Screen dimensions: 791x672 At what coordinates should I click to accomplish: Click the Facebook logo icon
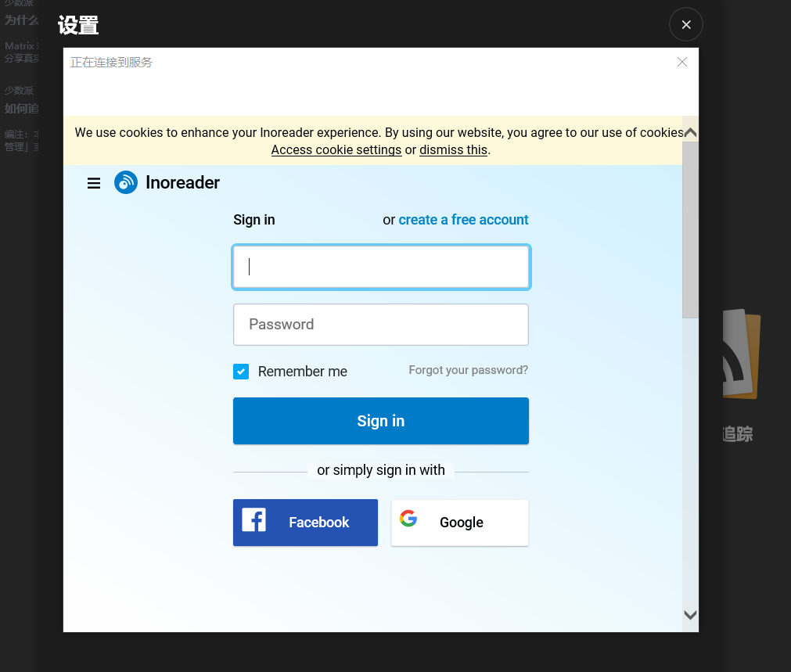[x=253, y=519]
